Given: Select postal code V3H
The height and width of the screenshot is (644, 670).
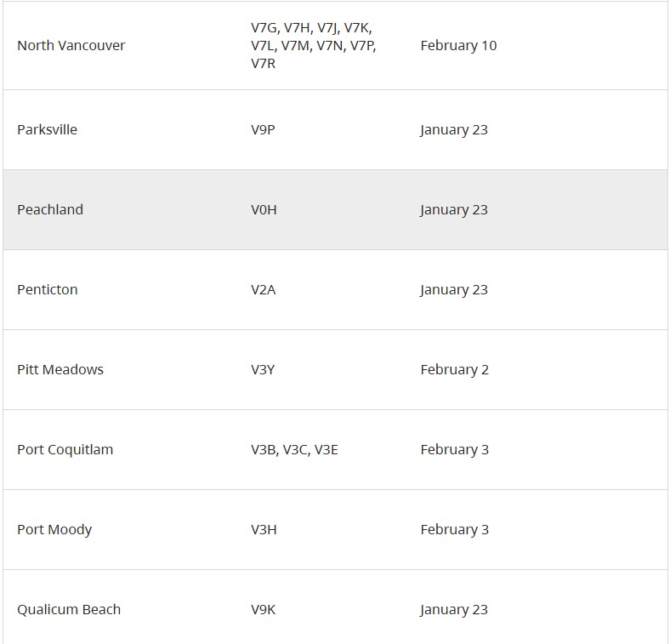Looking at the screenshot, I should pyautogui.click(x=264, y=530).
